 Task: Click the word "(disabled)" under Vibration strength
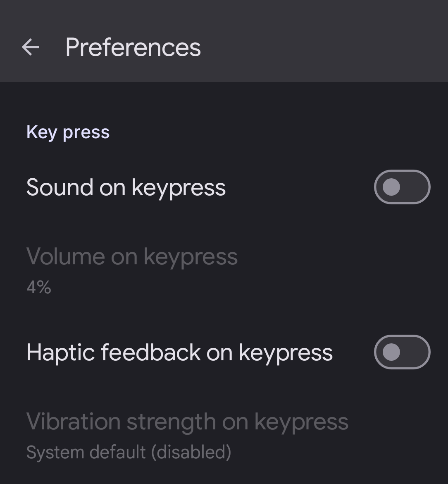(191, 452)
